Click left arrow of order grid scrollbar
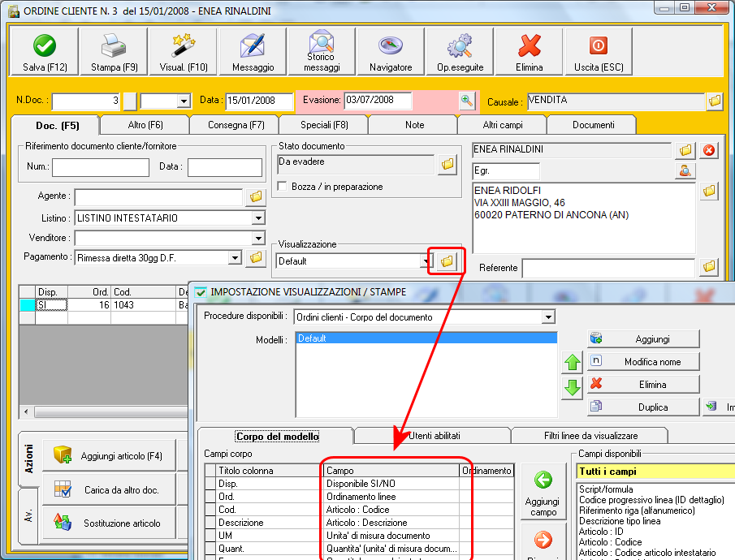 26,412
